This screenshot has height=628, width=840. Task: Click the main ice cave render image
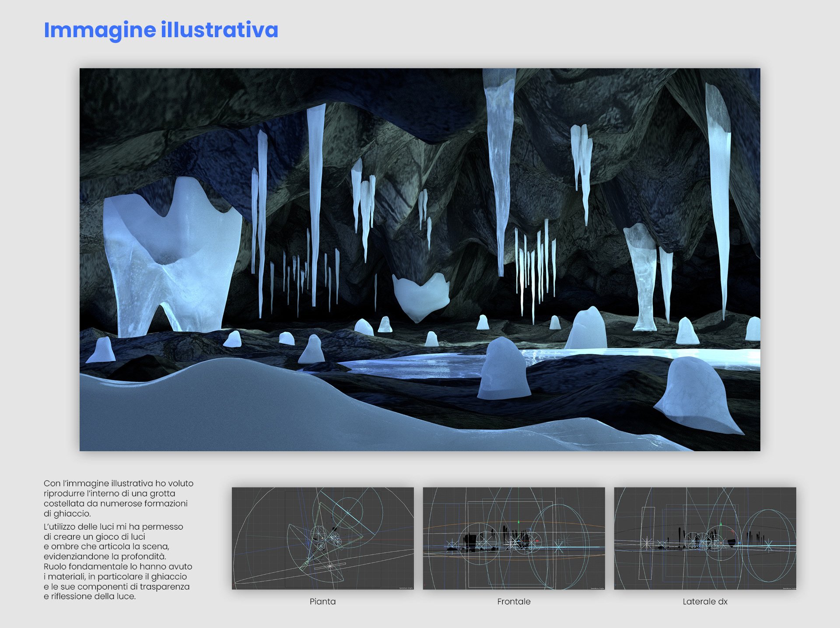point(420,259)
